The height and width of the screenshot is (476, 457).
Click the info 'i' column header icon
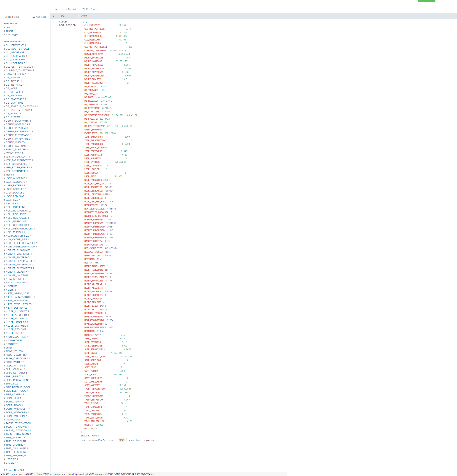54,16
